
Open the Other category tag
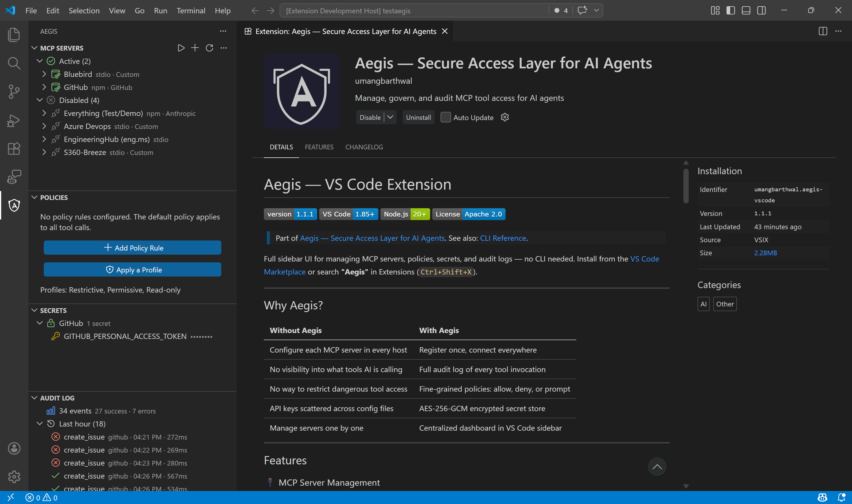click(725, 304)
